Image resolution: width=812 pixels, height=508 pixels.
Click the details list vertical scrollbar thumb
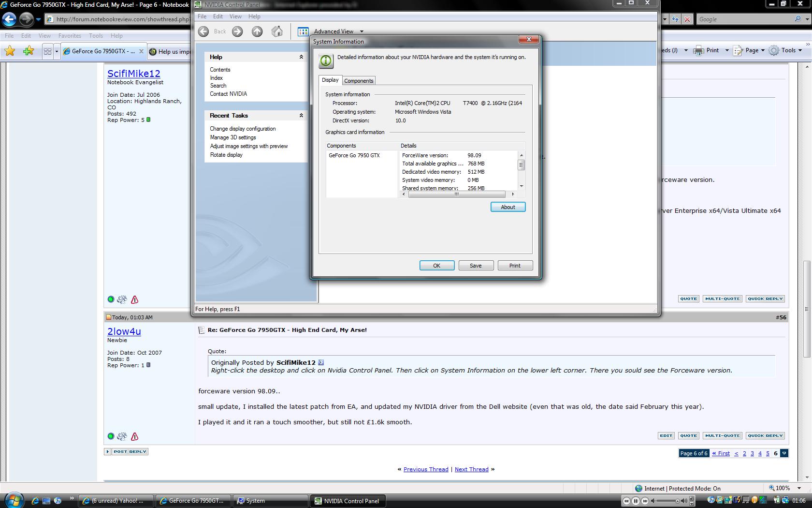click(521, 165)
